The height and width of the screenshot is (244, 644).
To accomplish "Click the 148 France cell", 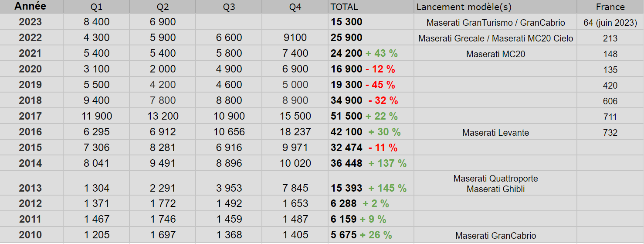I will (x=610, y=53).
